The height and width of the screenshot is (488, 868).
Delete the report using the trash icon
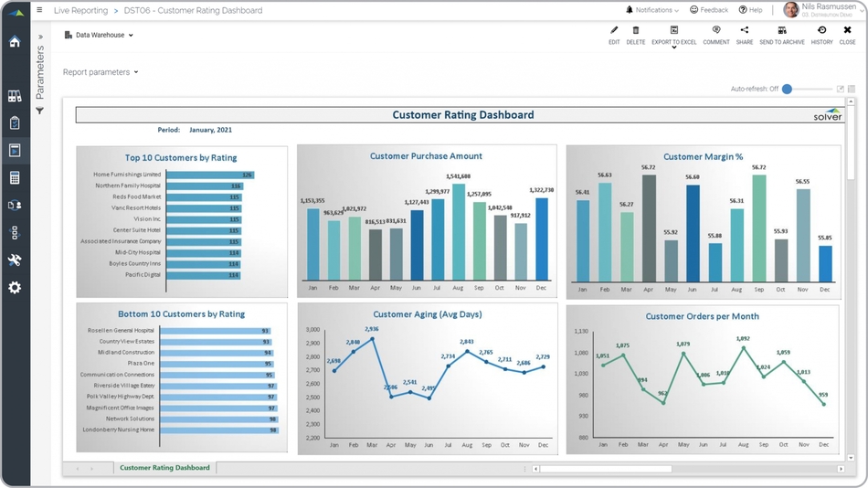click(x=636, y=31)
